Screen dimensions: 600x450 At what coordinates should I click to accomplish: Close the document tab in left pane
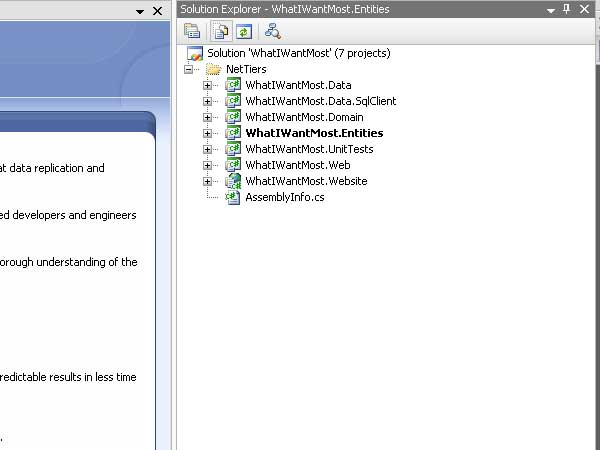pyautogui.click(x=157, y=11)
